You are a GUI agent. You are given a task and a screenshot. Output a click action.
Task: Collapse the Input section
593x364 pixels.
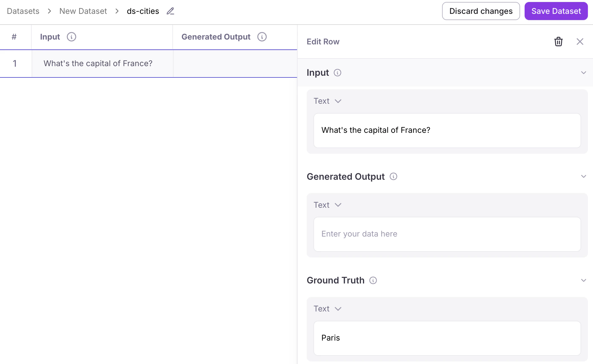coord(583,73)
